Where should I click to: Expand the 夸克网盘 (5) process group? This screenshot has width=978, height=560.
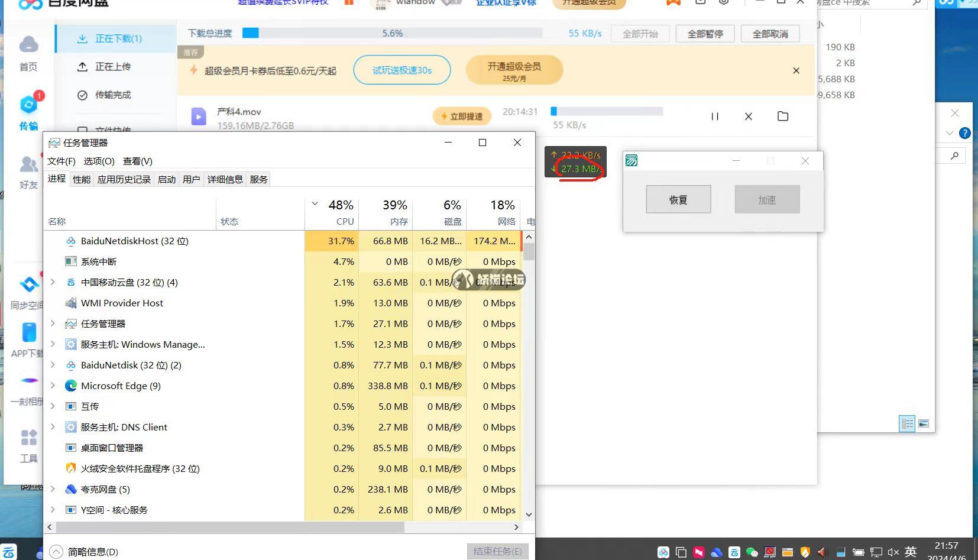(53, 489)
